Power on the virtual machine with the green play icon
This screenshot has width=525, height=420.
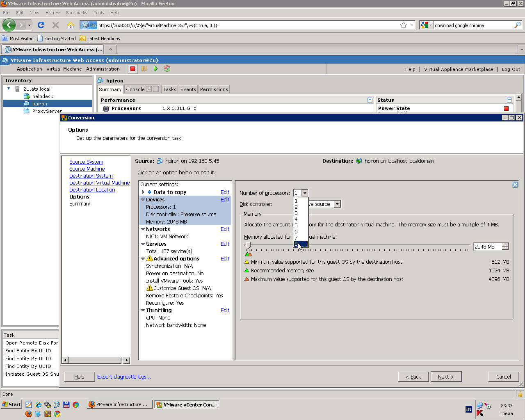point(155,69)
